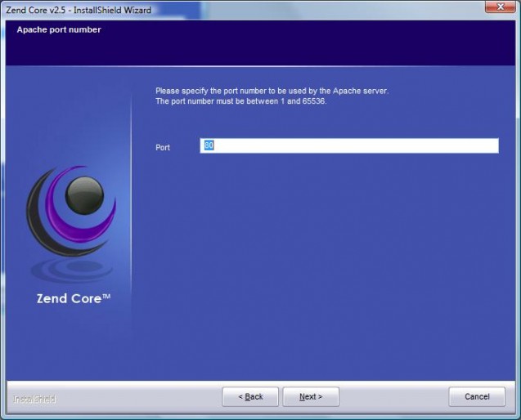Go to the Next step
Viewport: 521px width, 420px height.
311,396
